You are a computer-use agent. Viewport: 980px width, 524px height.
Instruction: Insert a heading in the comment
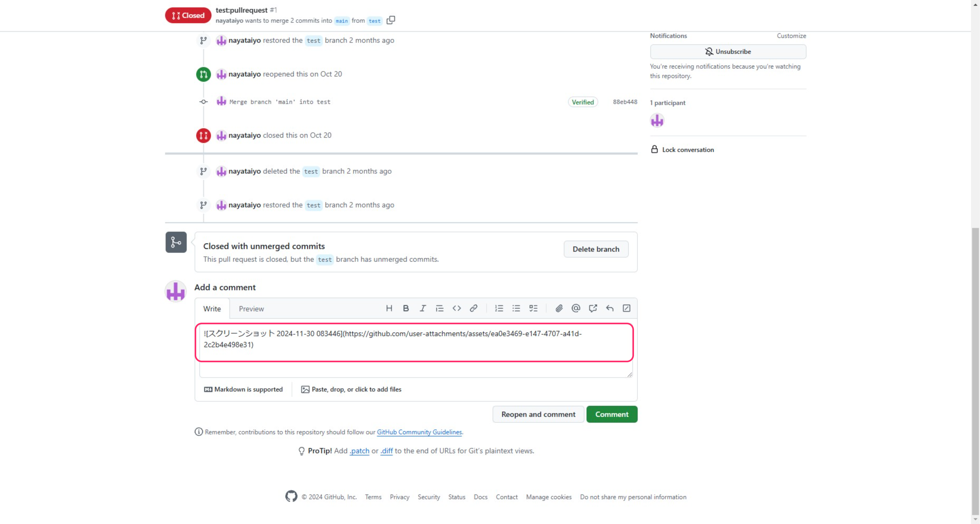click(389, 308)
